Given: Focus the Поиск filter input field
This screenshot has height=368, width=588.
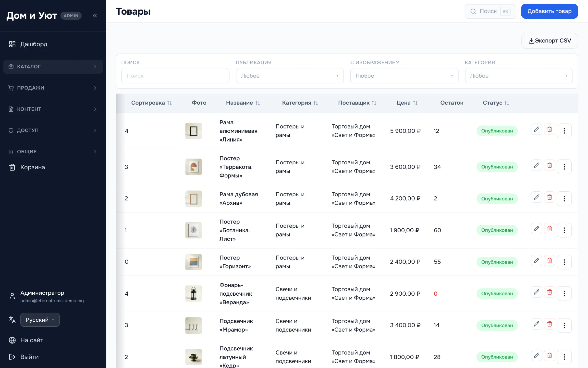Looking at the screenshot, I should (175, 76).
